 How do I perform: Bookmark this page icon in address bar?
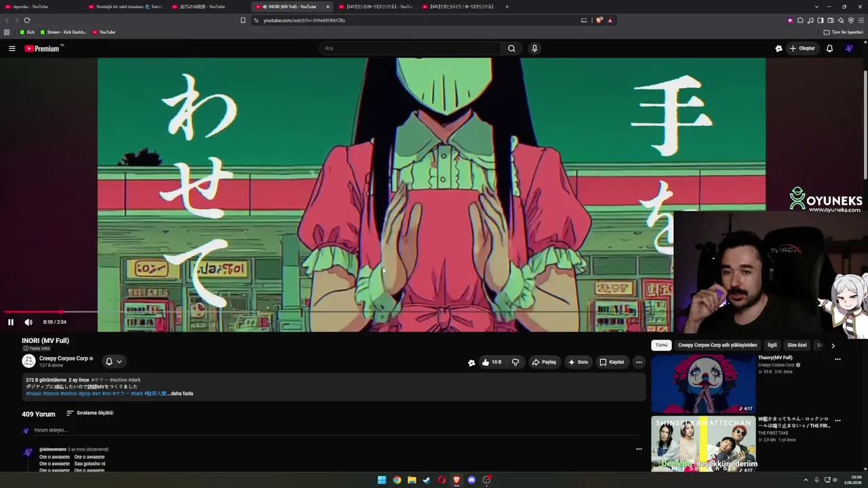click(x=243, y=20)
